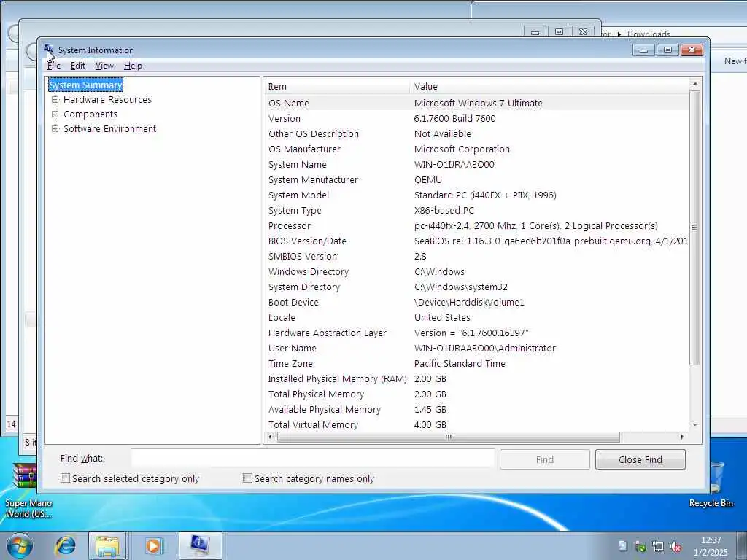Select System Summary in the tree
The width and height of the screenshot is (747, 560).
pos(86,85)
